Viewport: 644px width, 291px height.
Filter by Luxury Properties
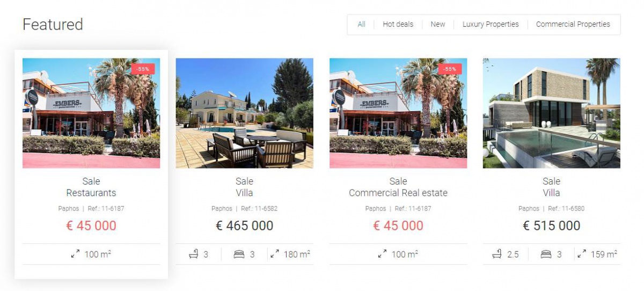point(491,24)
